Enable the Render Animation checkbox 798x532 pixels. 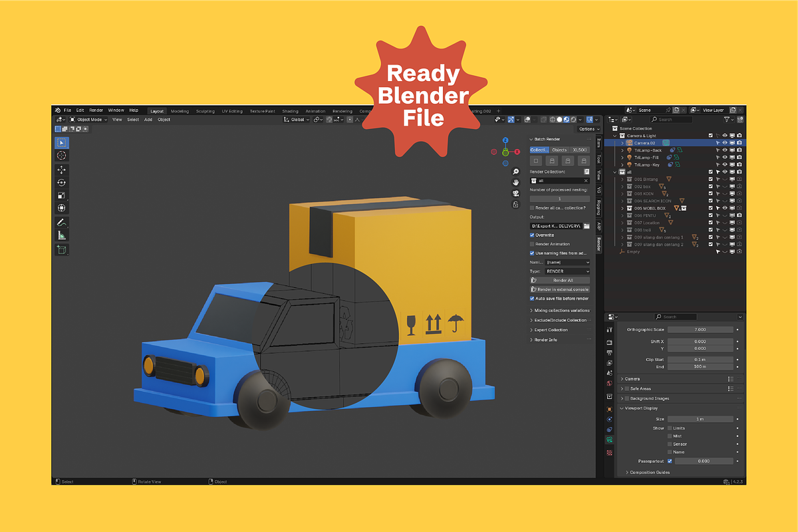532,244
